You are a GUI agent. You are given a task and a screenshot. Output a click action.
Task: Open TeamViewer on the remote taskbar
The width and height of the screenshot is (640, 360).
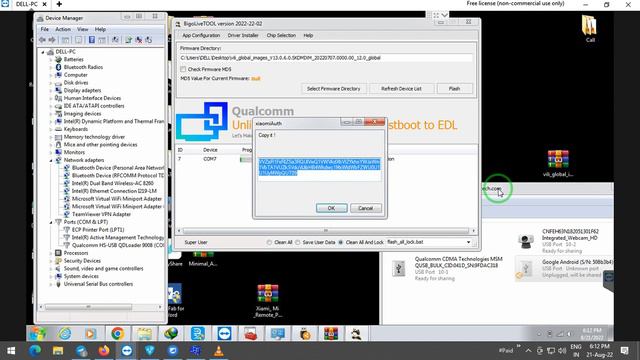(224, 333)
